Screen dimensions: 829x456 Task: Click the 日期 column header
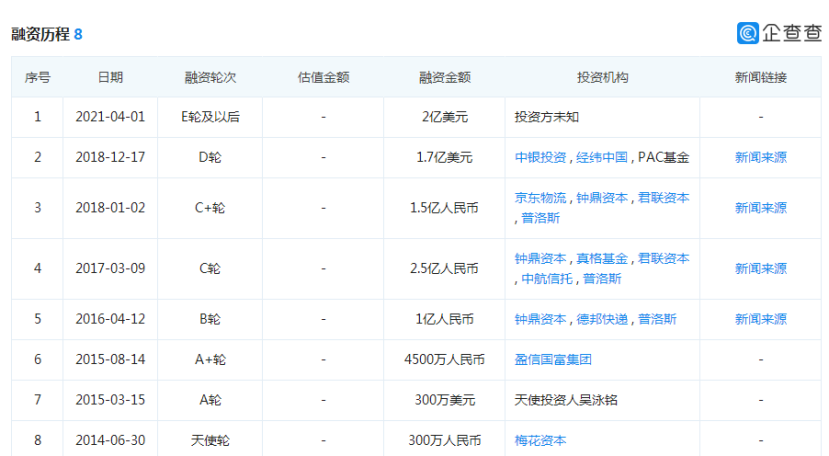[110, 78]
